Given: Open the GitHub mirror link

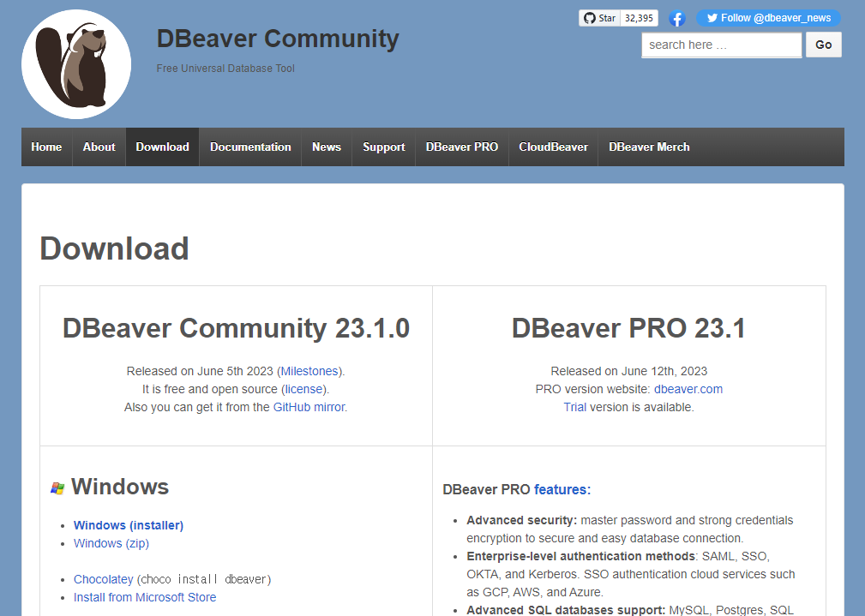Looking at the screenshot, I should [x=309, y=407].
